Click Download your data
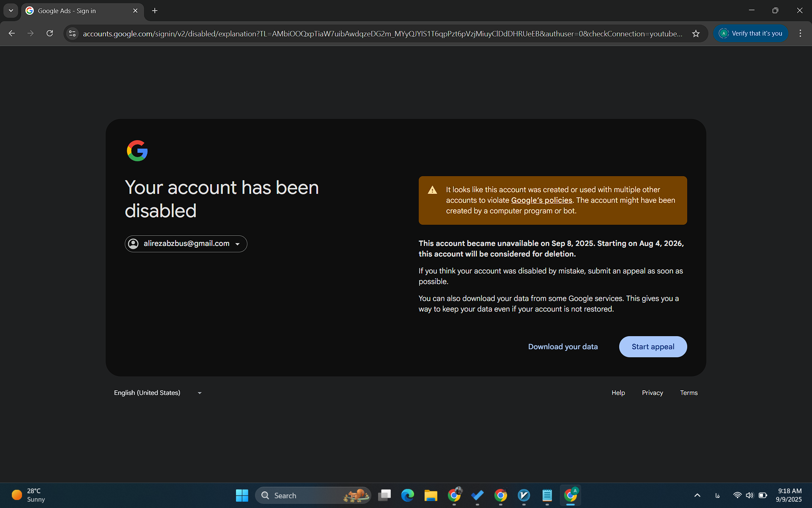This screenshot has height=508, width=812. pyautogui.click(x=563, y=347)
